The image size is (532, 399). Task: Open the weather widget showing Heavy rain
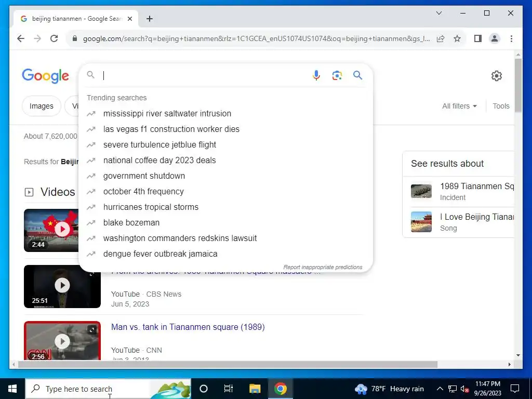(x=389, y=389)
